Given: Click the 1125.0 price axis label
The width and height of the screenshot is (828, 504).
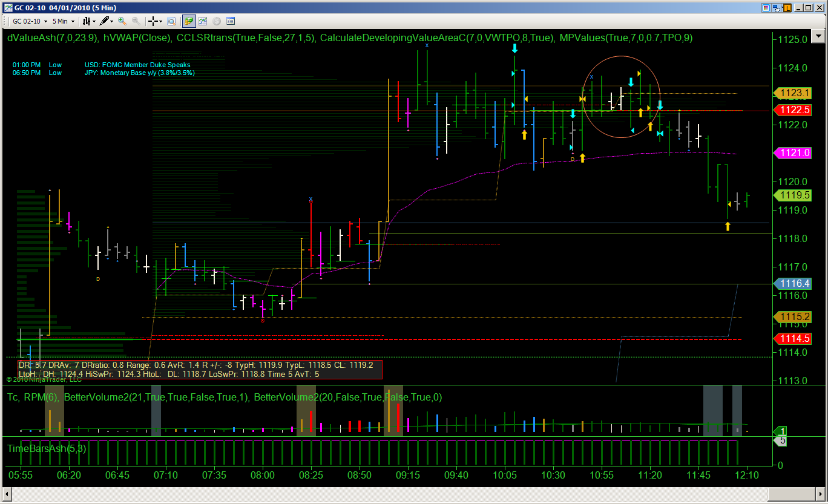Looking at the screenshot, I should click(x=792, y=39).
